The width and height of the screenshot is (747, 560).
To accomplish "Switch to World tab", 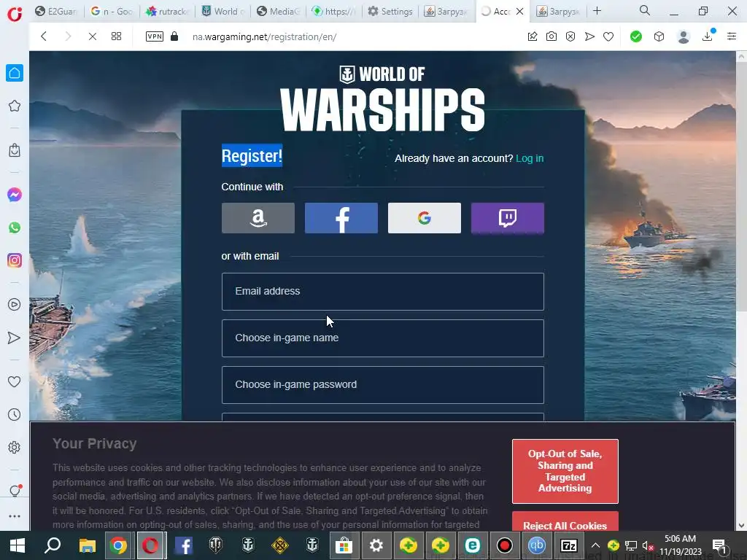I will 223,11.
